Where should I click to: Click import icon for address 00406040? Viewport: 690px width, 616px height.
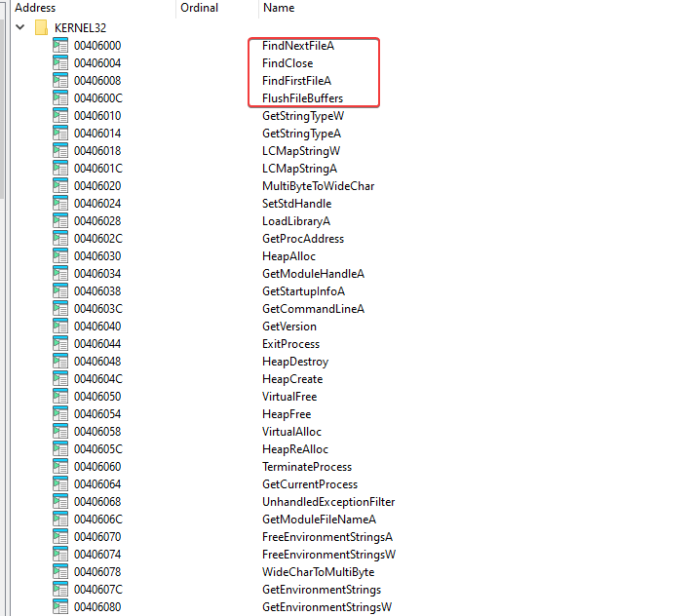60,327
